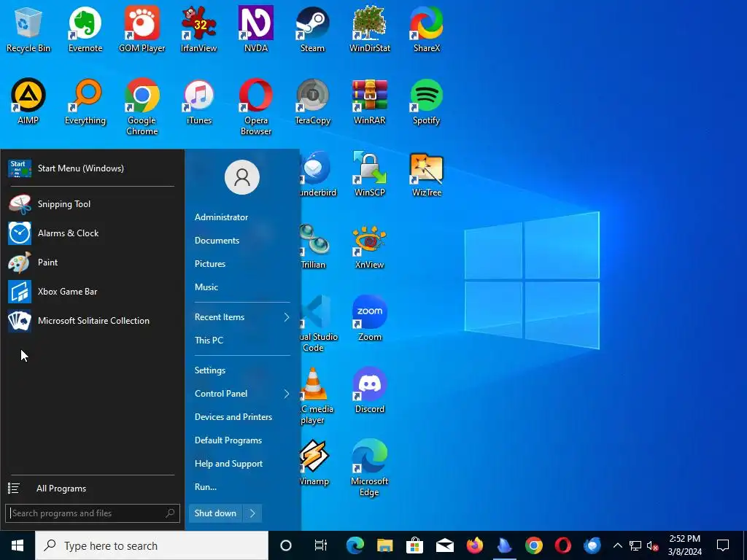Select Start Menu (Windows) entry
This screenshot has width=747, height=560.
pos(93,168)
